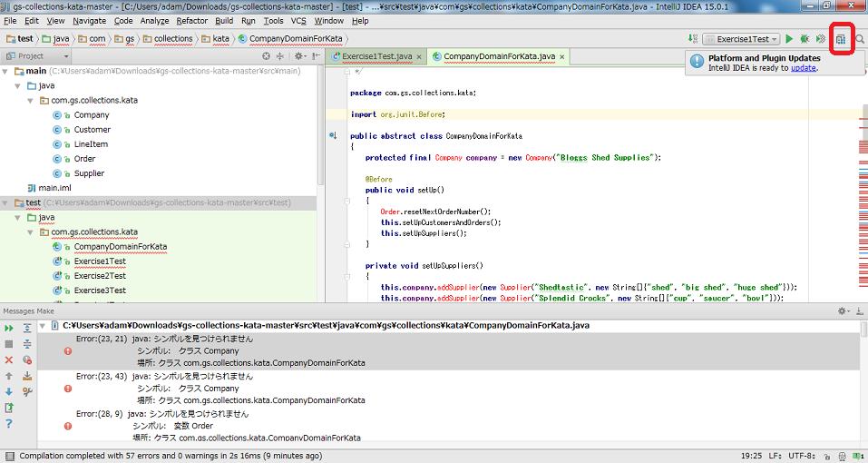This screenshot has height=463, width=868.
Task: Open the VCS menu
Action: [298, 21]
